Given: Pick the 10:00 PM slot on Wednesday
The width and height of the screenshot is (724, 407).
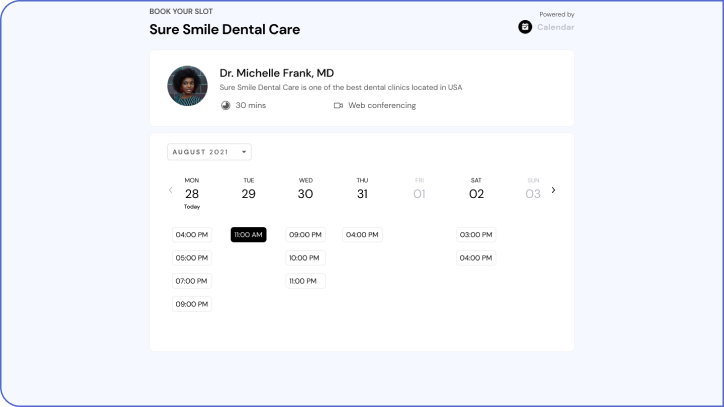Looking at the screenshot, I should [305, 258].
